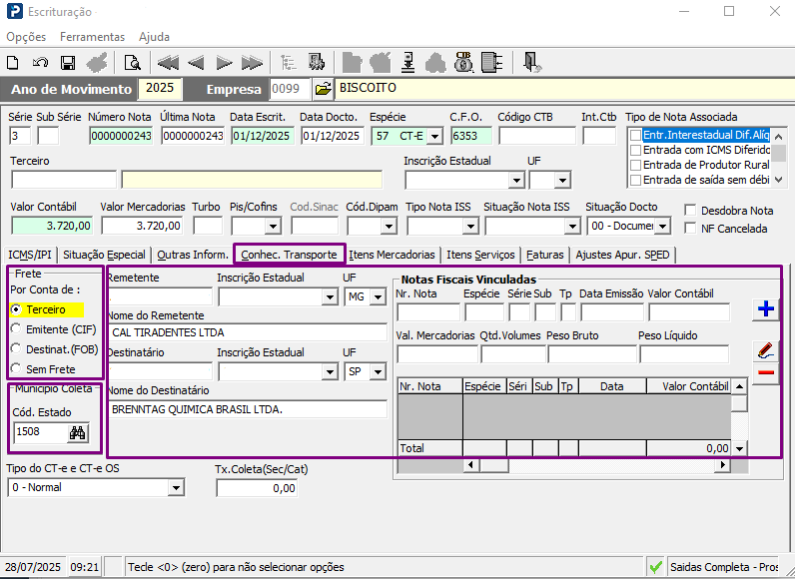Click the Nome do Remetente input field
Image resolution: width=795 pixels, height=581 pixels.
pos(246,332)
